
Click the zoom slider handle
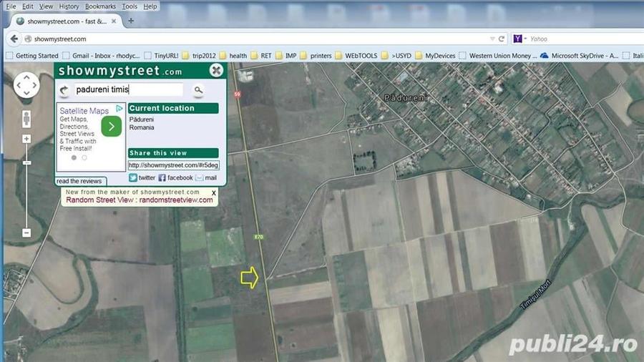(x=26, y=163)
